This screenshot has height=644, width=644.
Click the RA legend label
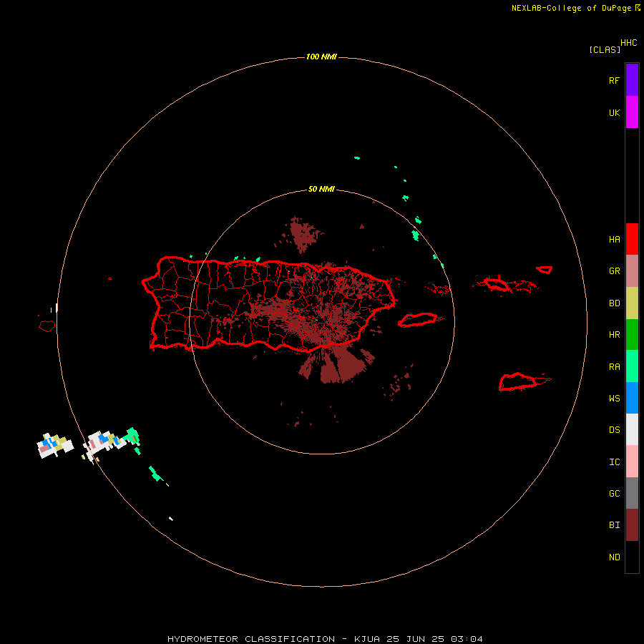(614, 367)
